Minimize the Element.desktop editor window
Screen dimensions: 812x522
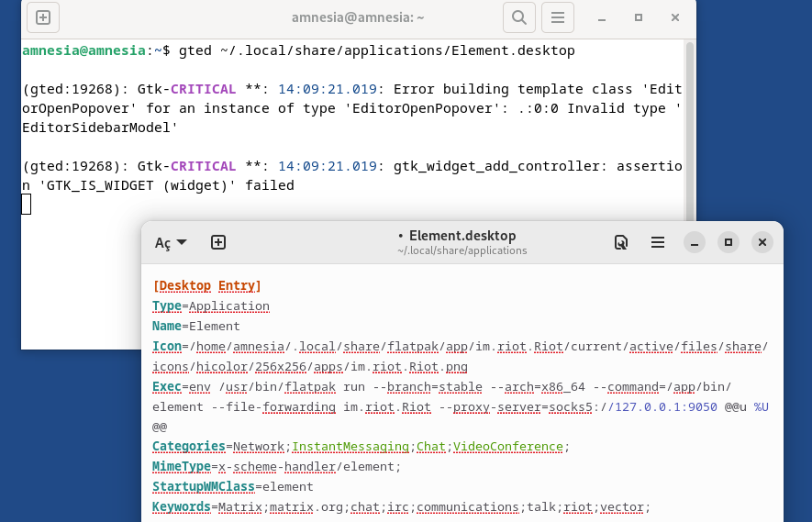695,242
